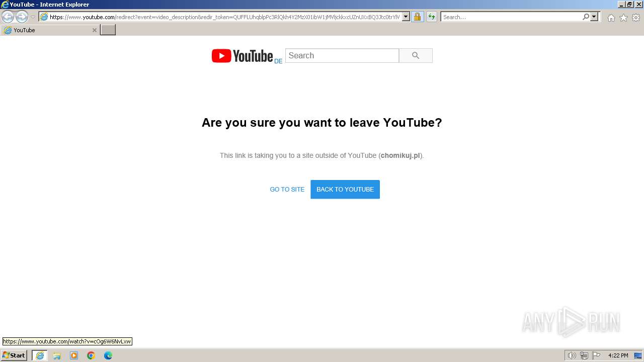The height and width of the screenshot is (362, 644).
Task: Select the YouTube tab
Action: coord(50,30)
